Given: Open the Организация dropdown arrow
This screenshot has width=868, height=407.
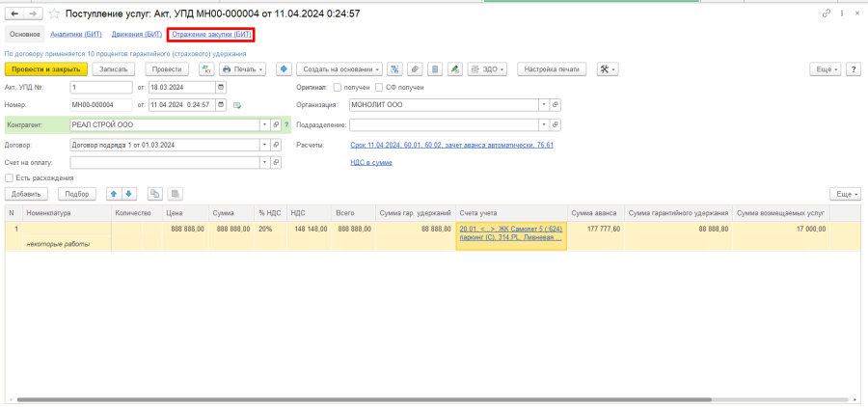Looking at the screenshot, I should point(544,104).
